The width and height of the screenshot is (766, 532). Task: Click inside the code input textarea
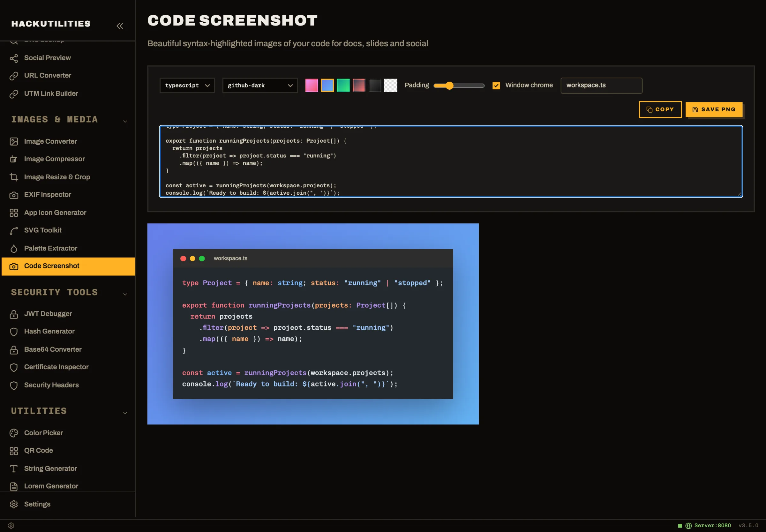point(451,162)
